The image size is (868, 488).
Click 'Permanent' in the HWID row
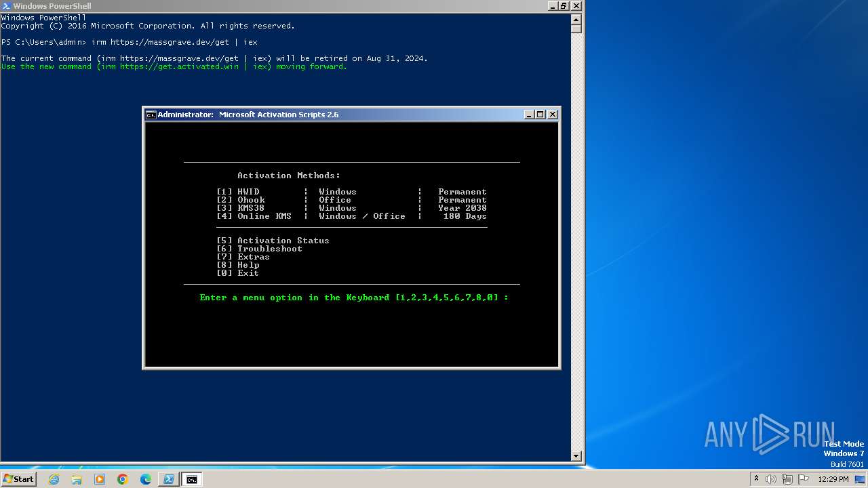[462, 192]
